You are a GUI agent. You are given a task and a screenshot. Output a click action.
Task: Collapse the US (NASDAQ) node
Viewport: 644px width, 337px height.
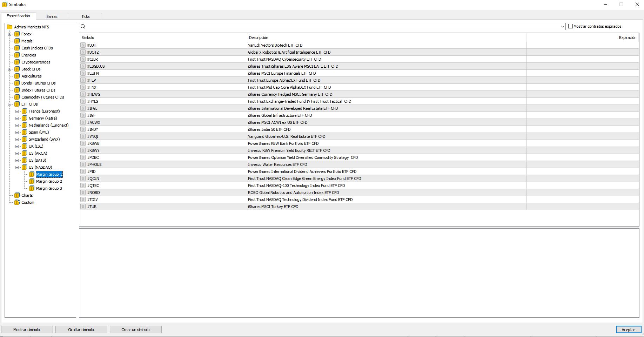pos(17,167)
